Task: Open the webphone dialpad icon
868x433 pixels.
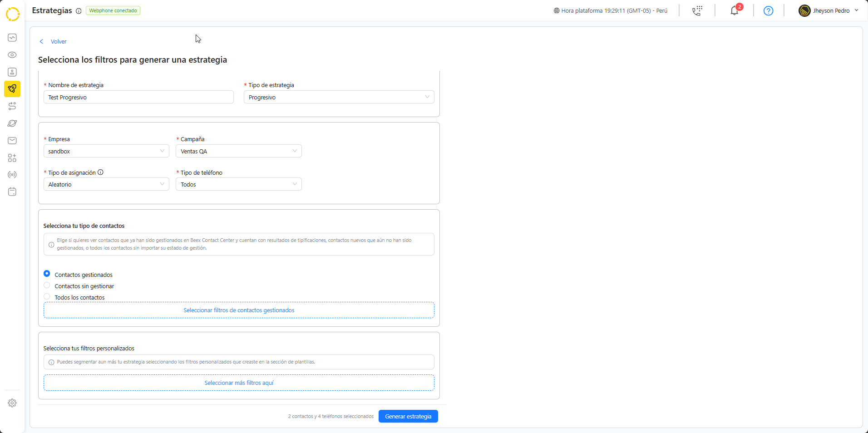Action: point(697,11)
